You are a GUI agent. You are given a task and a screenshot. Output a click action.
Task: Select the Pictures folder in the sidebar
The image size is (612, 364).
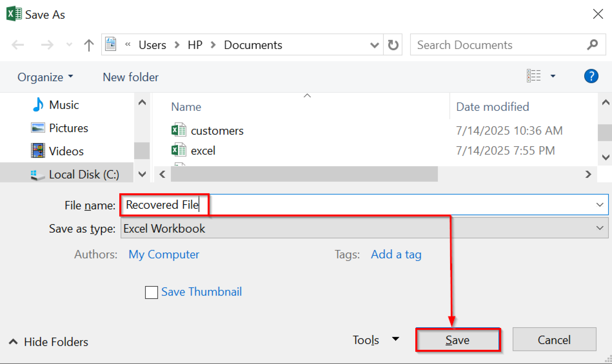[68, 128]
